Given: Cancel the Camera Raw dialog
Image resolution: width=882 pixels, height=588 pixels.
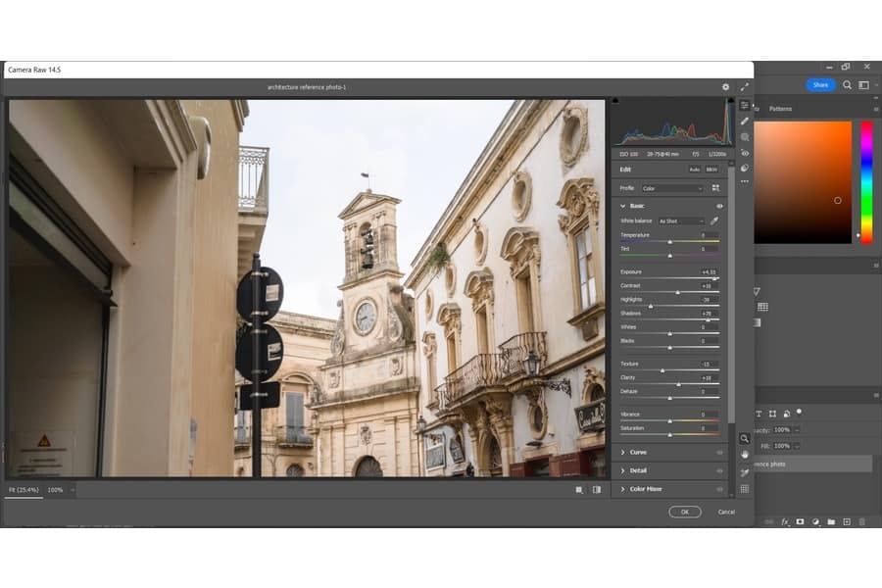Looking at the screenshot, I should coord(726,512).
